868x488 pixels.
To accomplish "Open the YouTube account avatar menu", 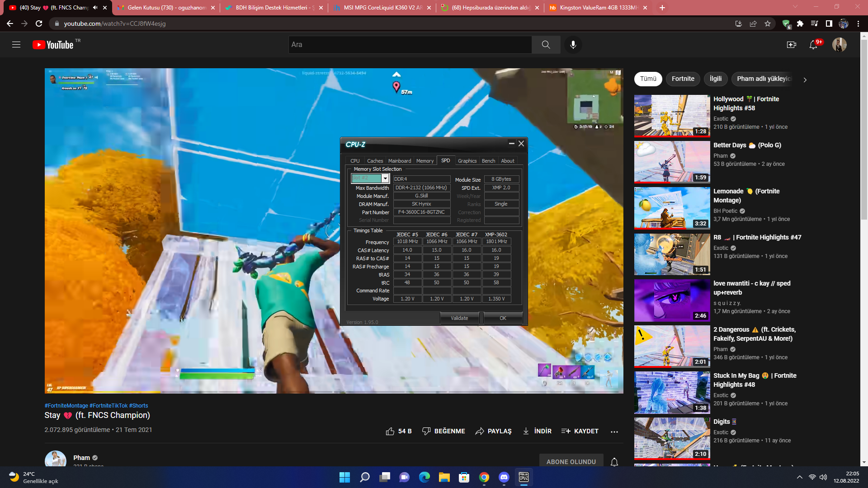I will click(840, 45).
